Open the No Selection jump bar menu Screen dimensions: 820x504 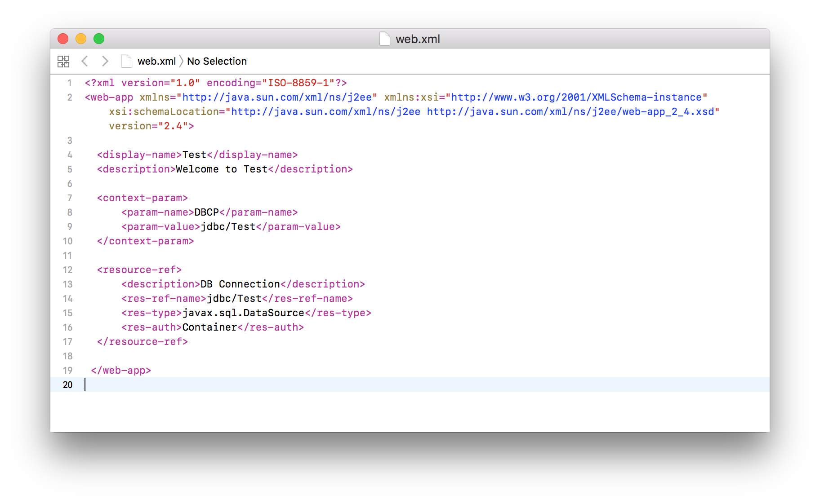[217, 61]
